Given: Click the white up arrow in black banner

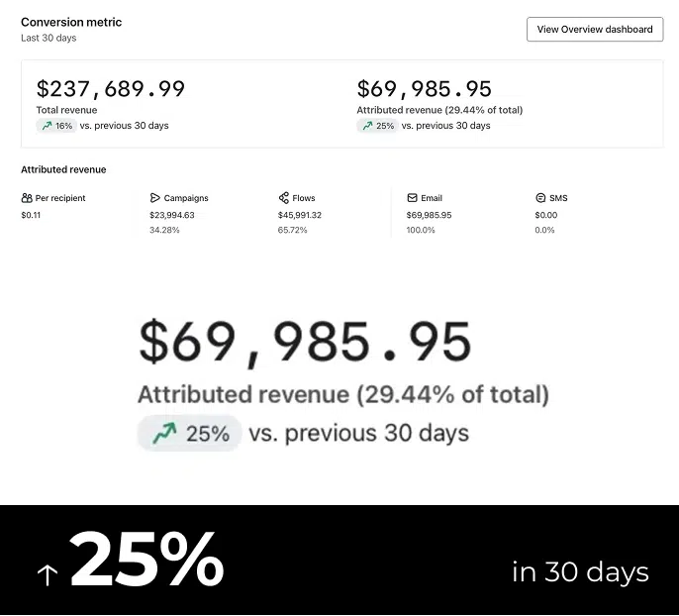Looking at the screenshot, I should pyautogui.click(x=47, y=575).
